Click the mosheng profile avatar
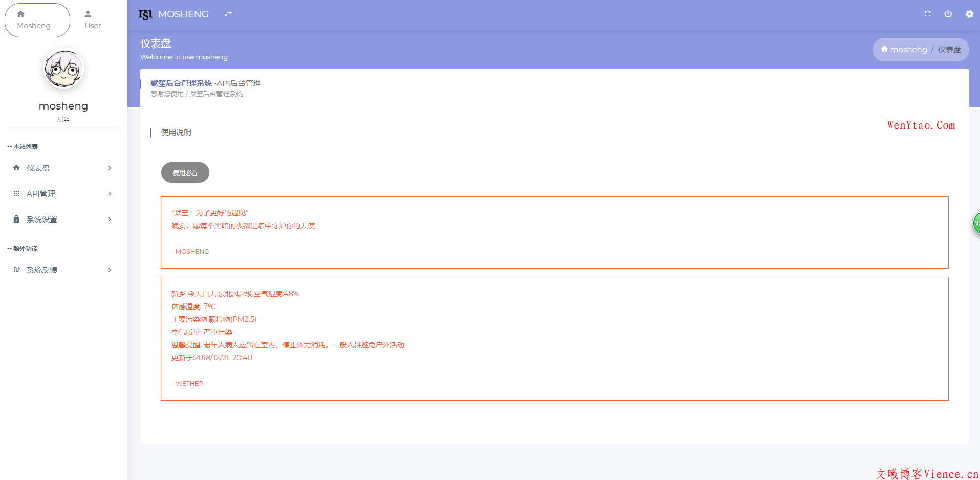The height and width of the screenshot is (480, 980). point(63,69)
